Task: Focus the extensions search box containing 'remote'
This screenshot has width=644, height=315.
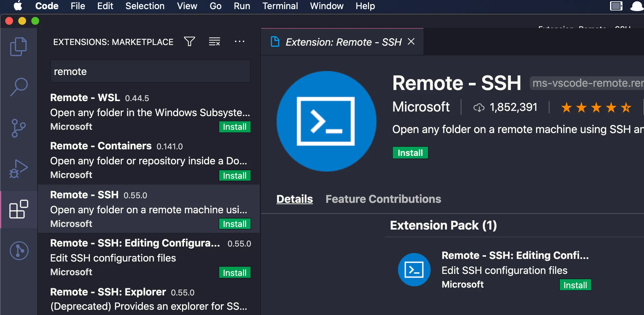Action: click(x=150, y=71)
